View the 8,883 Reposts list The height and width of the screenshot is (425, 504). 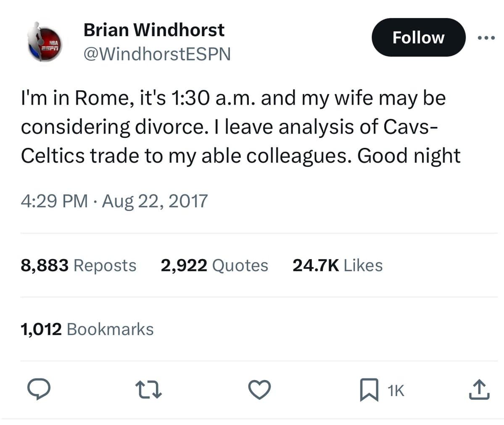79,265
